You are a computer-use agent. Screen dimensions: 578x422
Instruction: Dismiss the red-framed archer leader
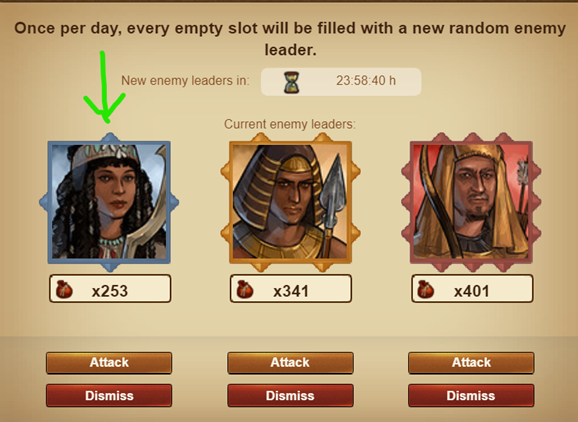coord(471,395)
